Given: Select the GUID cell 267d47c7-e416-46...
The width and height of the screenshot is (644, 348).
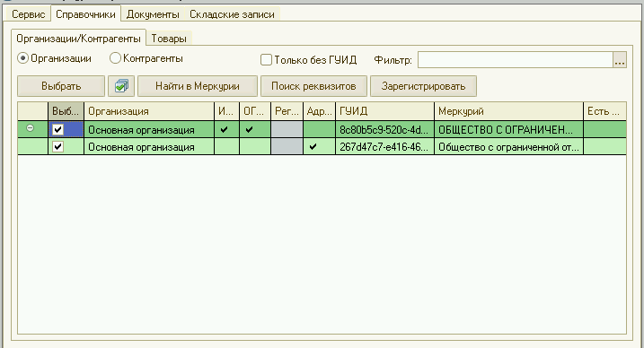Looking at the screenshot, I should click(x=384, y=147).
